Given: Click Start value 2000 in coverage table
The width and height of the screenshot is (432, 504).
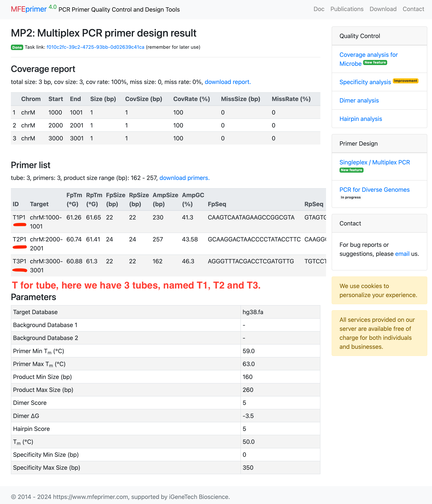Looking at the screenshot, I should coord(56,125).
